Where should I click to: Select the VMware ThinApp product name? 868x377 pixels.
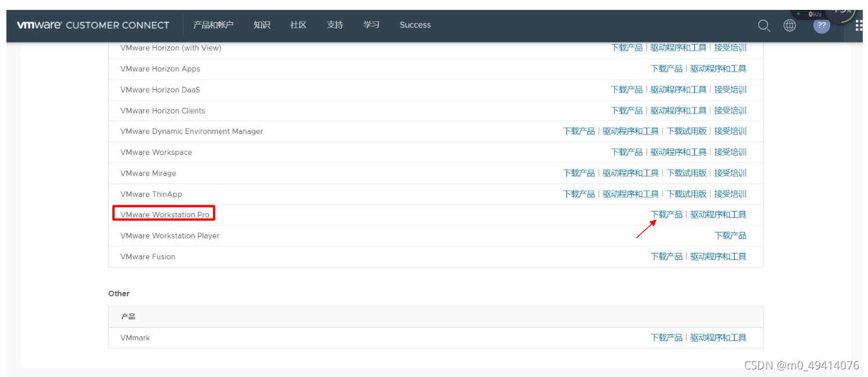(151, 194)
